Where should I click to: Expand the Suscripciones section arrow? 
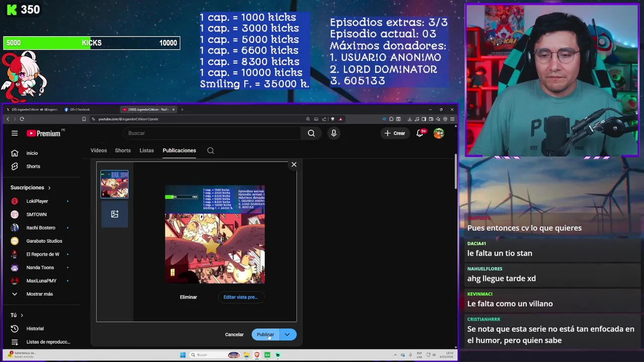(49, 188)
